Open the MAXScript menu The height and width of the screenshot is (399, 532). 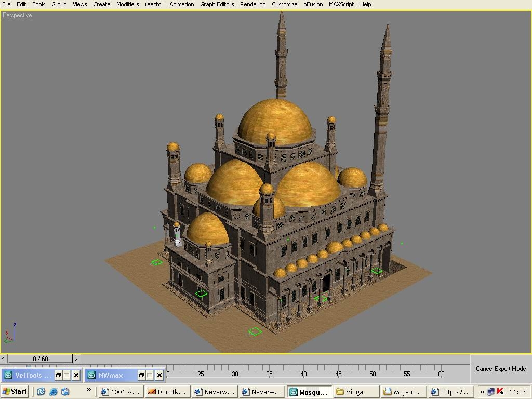click(x=341, y=4)
